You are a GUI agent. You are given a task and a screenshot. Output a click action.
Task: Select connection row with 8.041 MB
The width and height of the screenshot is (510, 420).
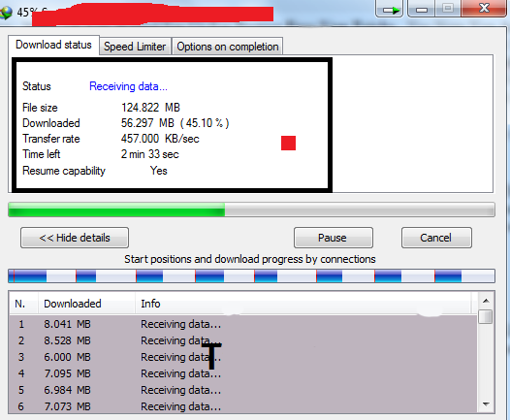tap(243, 324)
